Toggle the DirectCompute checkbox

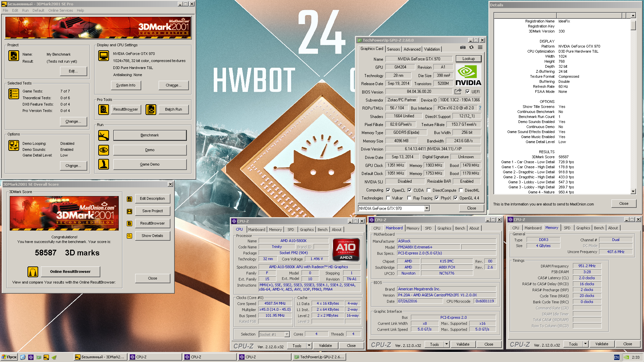(x=429, y=190)
